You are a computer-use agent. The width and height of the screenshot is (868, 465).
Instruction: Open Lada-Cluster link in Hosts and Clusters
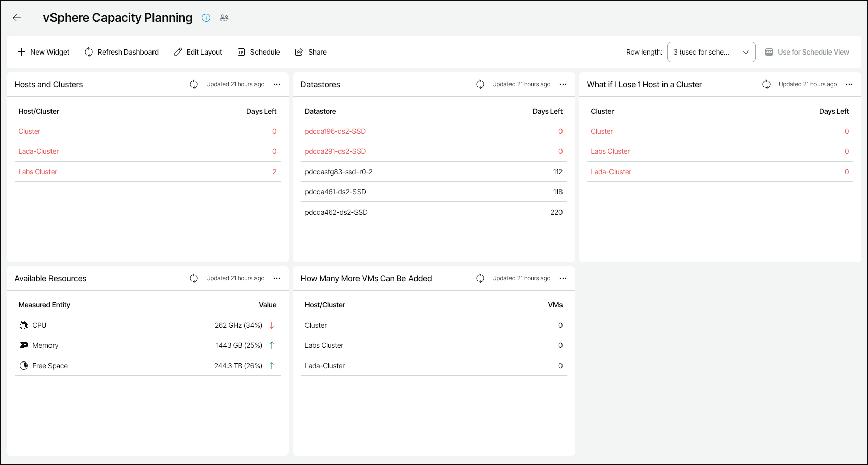pos(38,151)
